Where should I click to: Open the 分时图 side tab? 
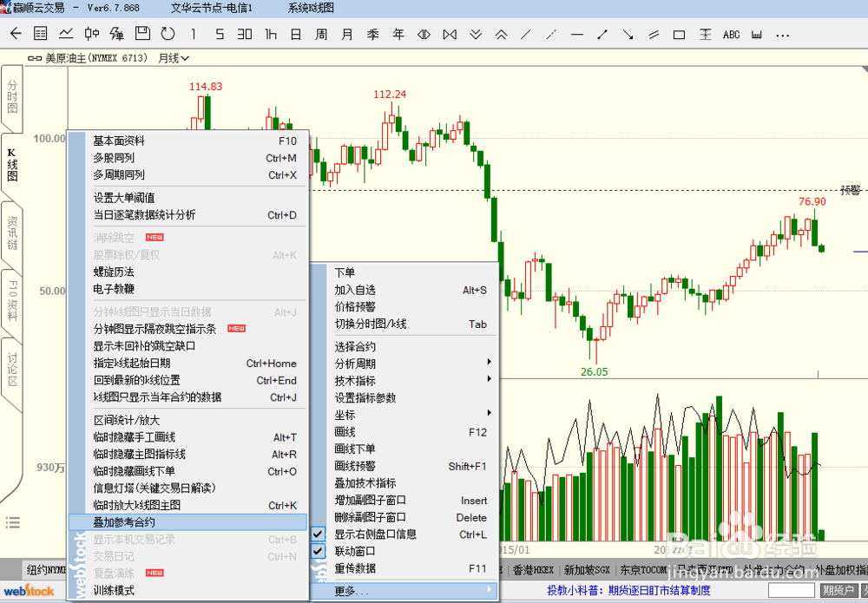coord(13,96)
